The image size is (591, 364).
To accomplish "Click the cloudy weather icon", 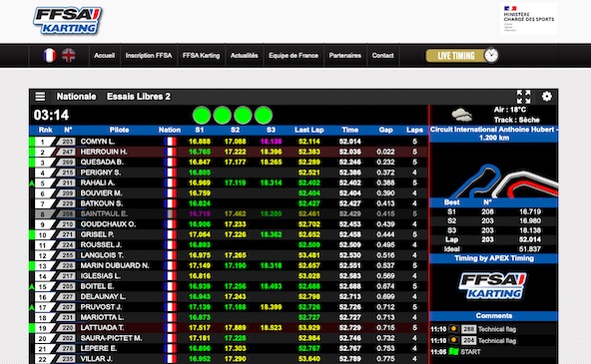I will tap(461, 115).
